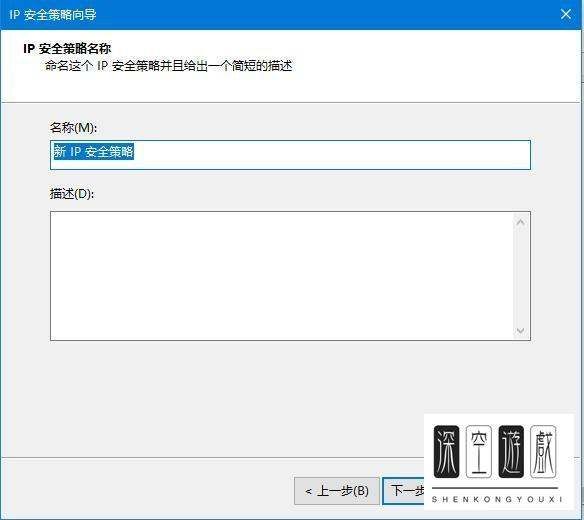
Task: Continue with the 下一步 button
Action: [404, 491]
